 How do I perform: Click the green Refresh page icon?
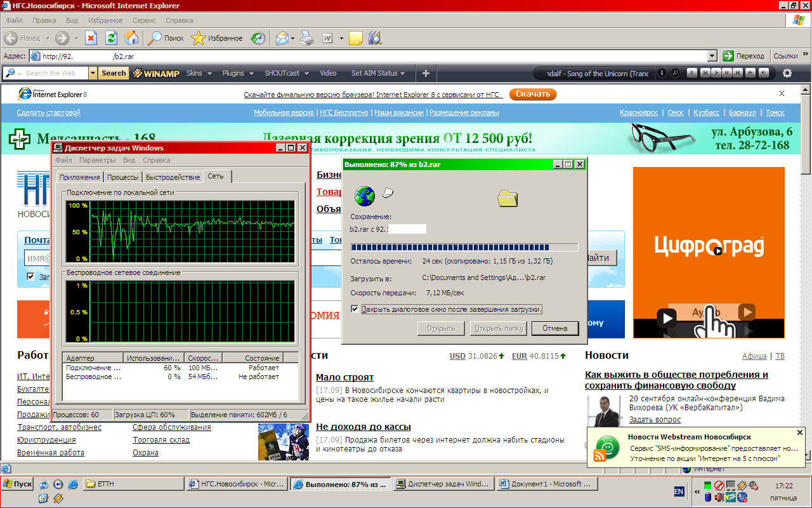(x=111, y=38)
